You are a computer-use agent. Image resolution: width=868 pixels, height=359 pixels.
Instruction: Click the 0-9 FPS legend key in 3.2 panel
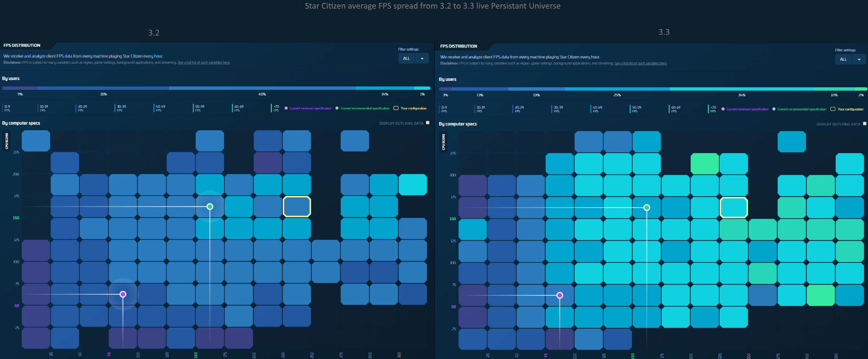(7, 108)
